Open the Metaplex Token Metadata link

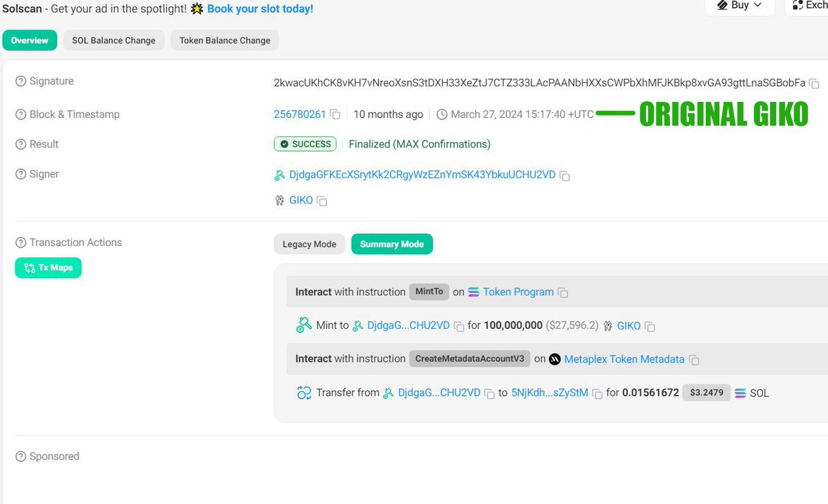point(624,359)
